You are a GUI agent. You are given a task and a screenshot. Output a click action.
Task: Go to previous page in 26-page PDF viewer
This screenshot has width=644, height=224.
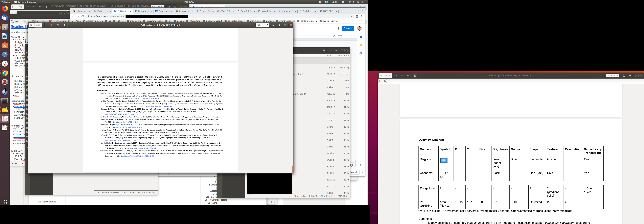tap(47, 25)
